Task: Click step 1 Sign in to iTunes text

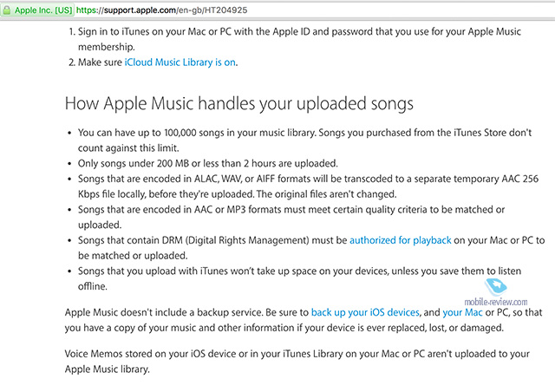Action: tap(299, 39)
